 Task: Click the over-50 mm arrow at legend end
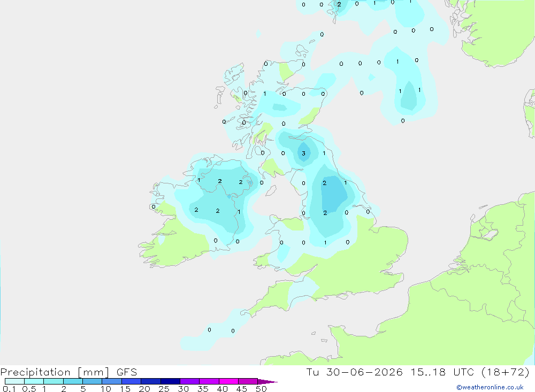pos(267,381)
